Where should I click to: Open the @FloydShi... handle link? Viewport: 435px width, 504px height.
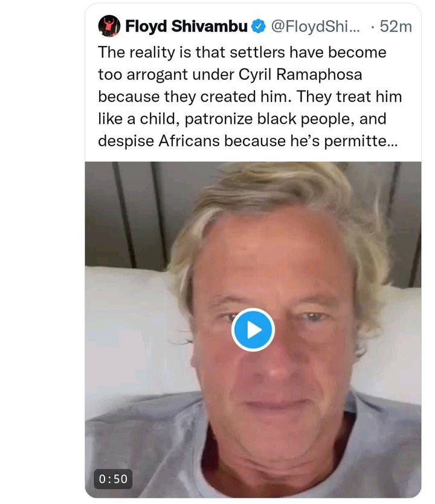[x=315, y=27]
